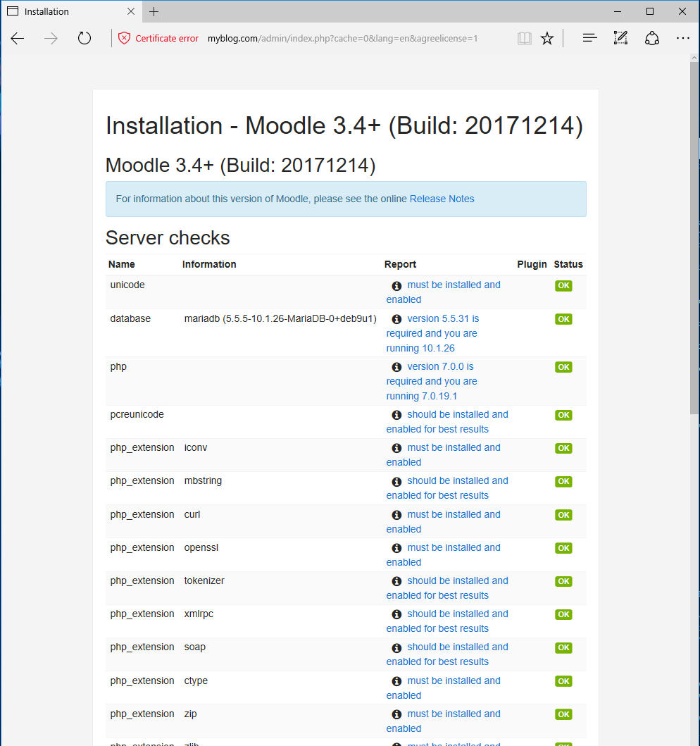Click the 'Certificate error' warning text
The height and width of the screenshot is (746, 700).
166,39
